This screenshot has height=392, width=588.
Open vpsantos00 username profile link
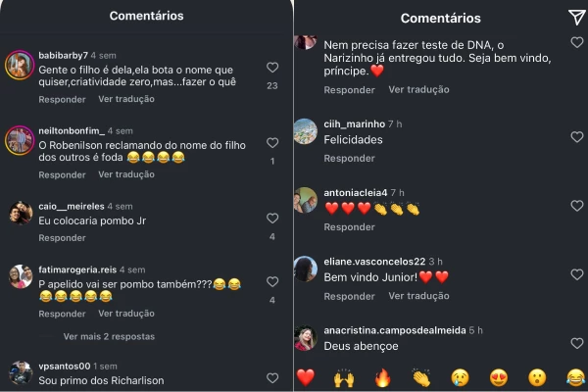point(64,366)
